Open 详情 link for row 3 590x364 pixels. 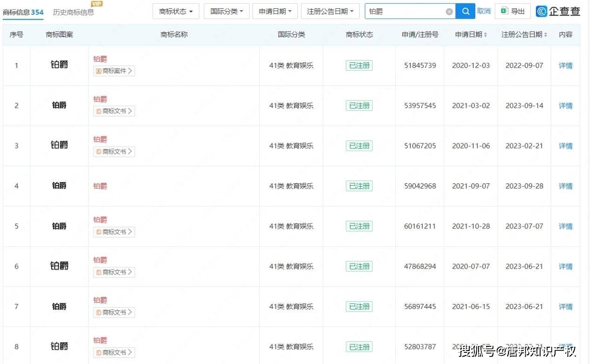pos(565,146)
